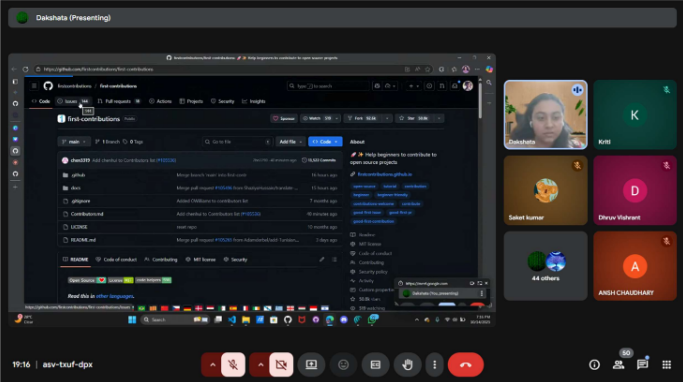Click the Saket kumar participant tile

pyautogui.click(x=545, y=190)
